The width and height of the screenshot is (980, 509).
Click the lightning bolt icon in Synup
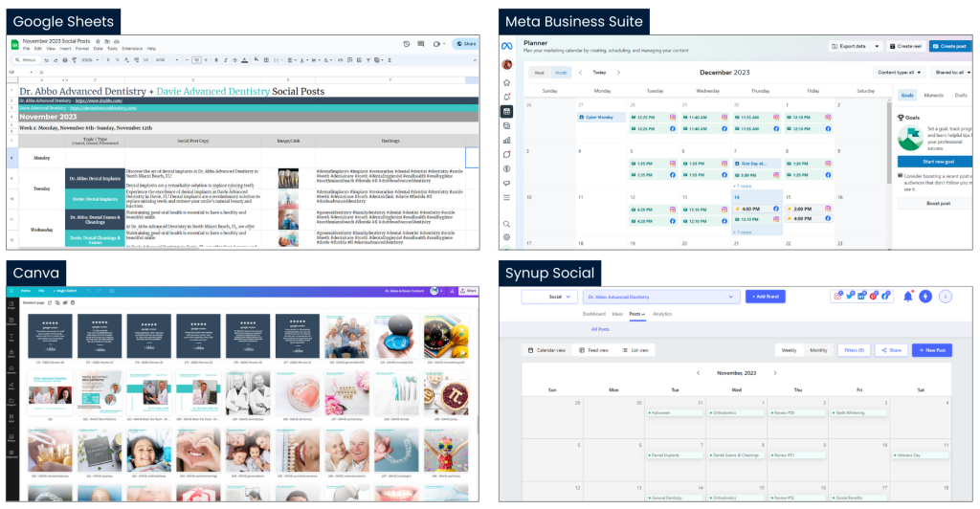pyautogui.click(x=925, y=297)
